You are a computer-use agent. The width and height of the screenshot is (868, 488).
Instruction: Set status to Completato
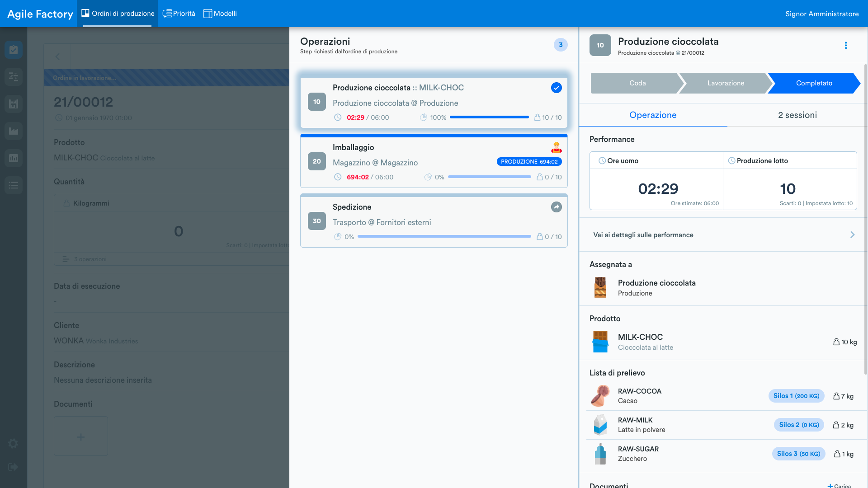[814, 83]
